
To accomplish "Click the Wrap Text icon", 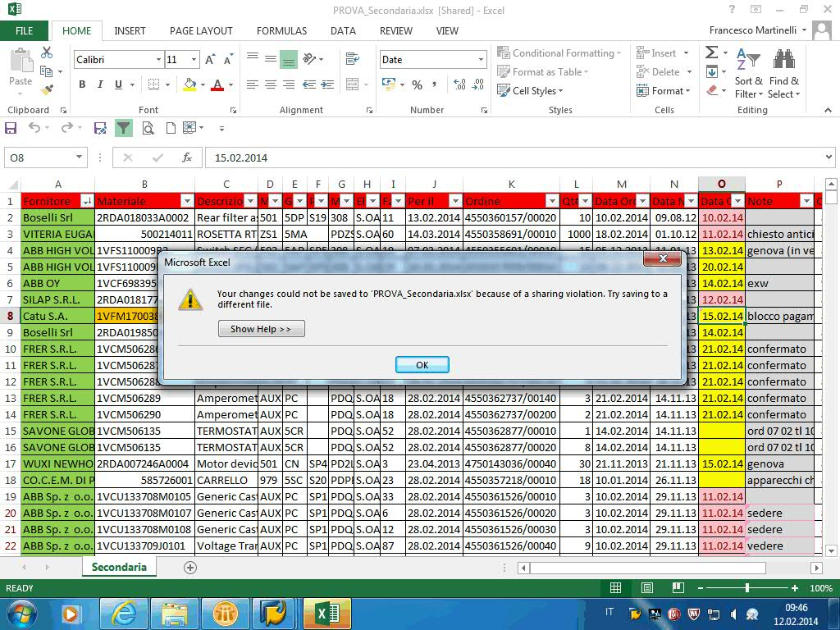I will [x=353, y=59].
